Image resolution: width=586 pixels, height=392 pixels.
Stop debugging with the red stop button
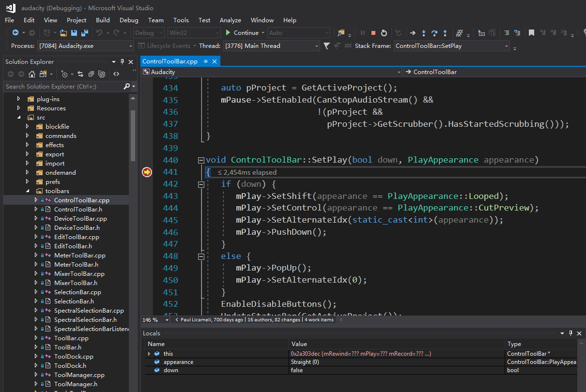click(x=373, y=33)
